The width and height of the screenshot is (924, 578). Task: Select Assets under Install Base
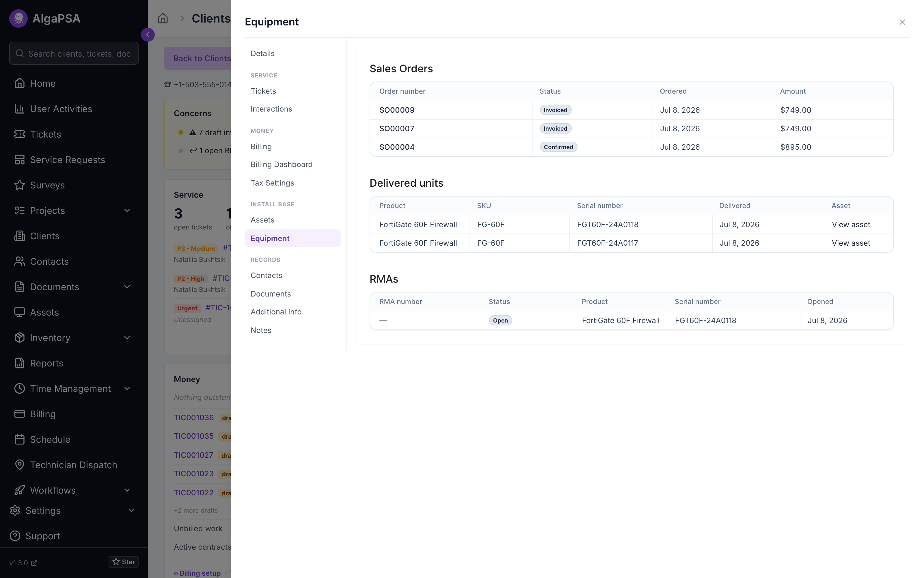(293, 220)
